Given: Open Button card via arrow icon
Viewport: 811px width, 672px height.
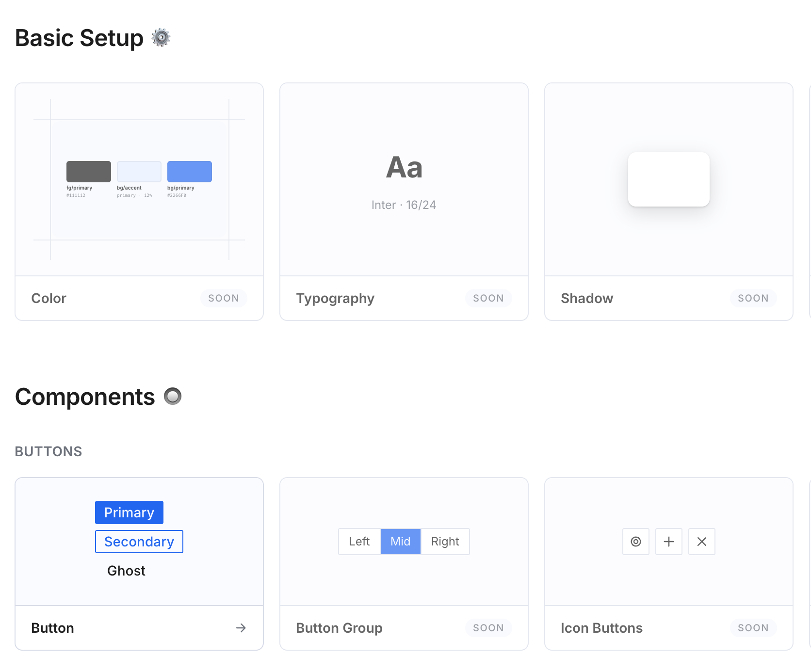Looking at the screenshot, I should click(241, 628).
